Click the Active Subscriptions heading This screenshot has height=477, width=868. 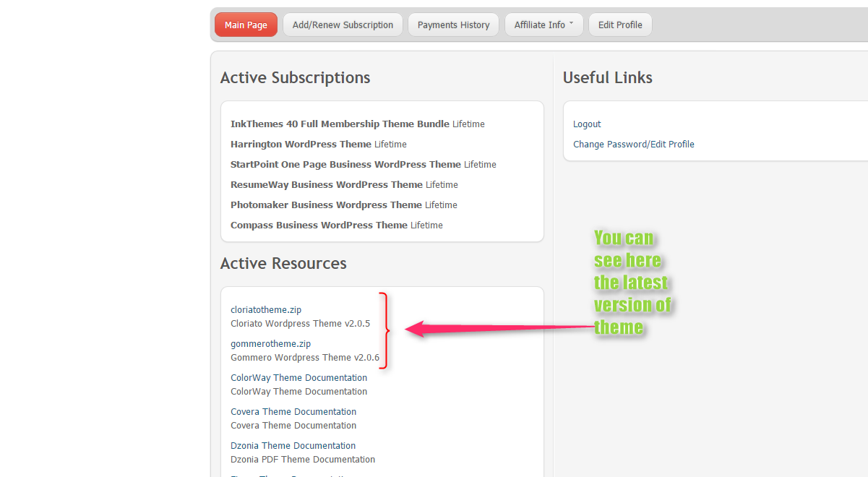pyautogui.click(x=295, y=78)
